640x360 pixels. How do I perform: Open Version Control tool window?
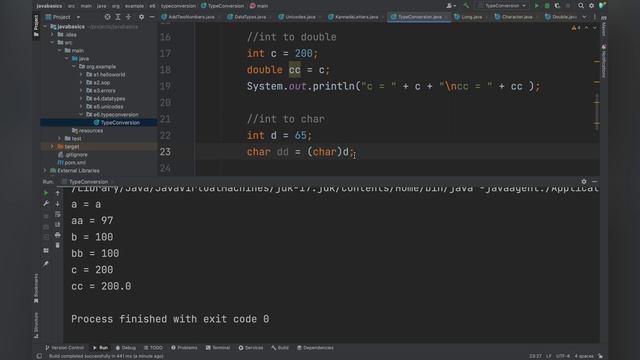64,348
